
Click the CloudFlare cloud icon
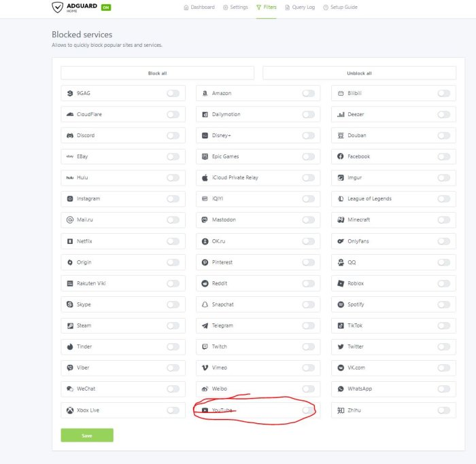coord(70,114)
